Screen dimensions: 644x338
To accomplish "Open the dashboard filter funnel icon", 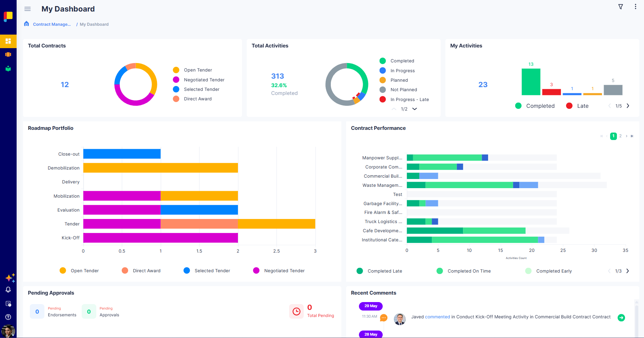I will tap(621, 7).
